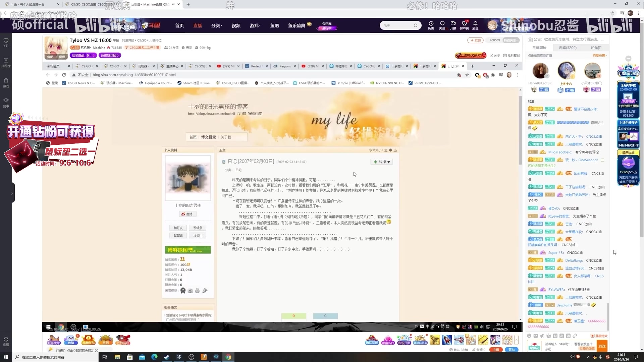Claim the 立即领取 rocket icon
Image resolution: width=644 pixels, height=362 pixels.
(123, 340)
